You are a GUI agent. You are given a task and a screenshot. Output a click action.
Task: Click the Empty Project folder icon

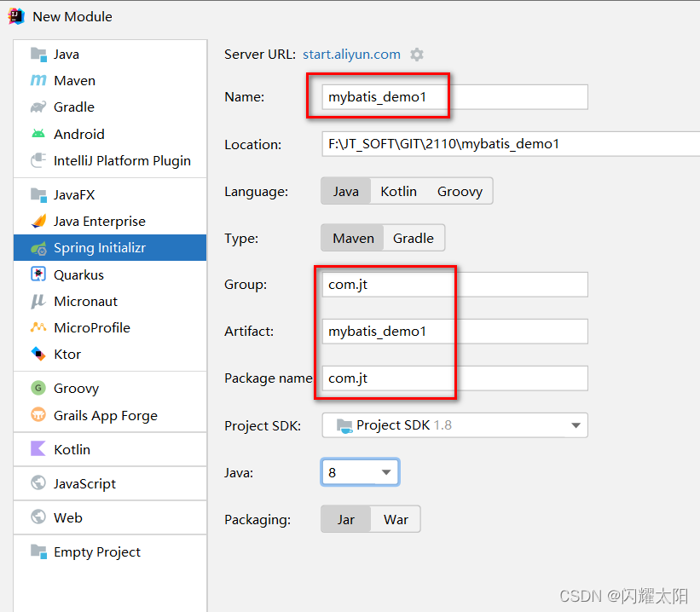click(x=38, y=551)
